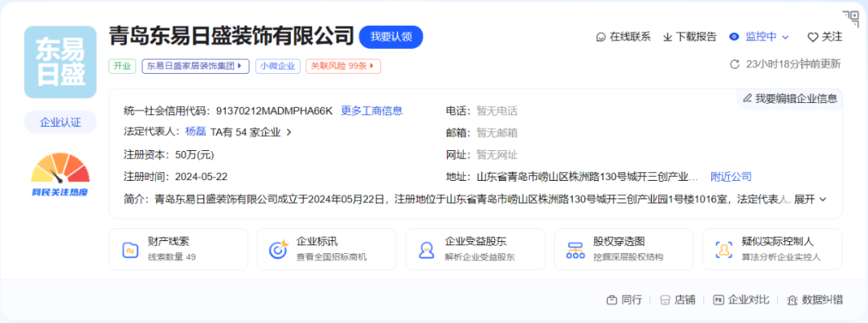The width and height of the screenshot is (868, 323).
Task: Click the 同行 footer label
Action: click(x=632, y=300)
